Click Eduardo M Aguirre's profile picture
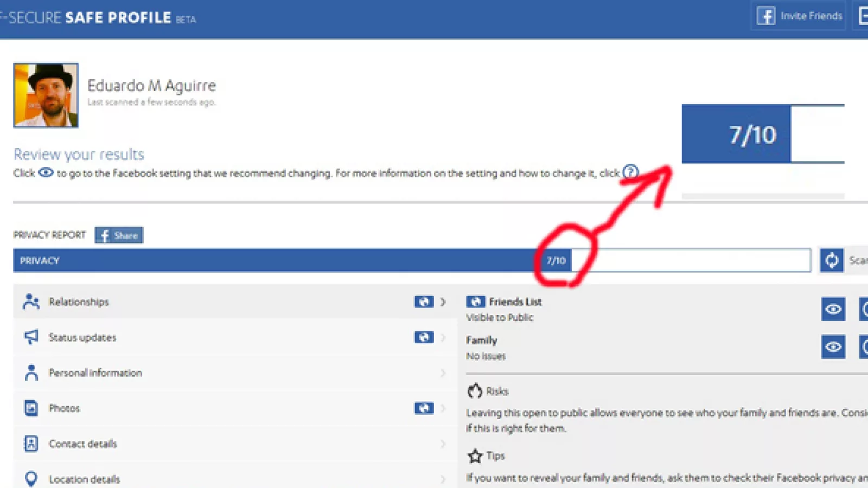 [x=46, y=95]
